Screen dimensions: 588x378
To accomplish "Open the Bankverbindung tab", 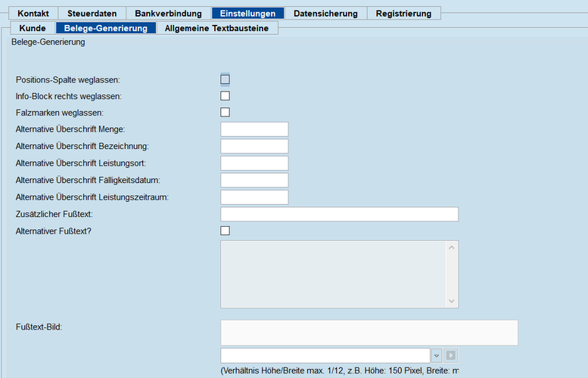I will (168, 14).
